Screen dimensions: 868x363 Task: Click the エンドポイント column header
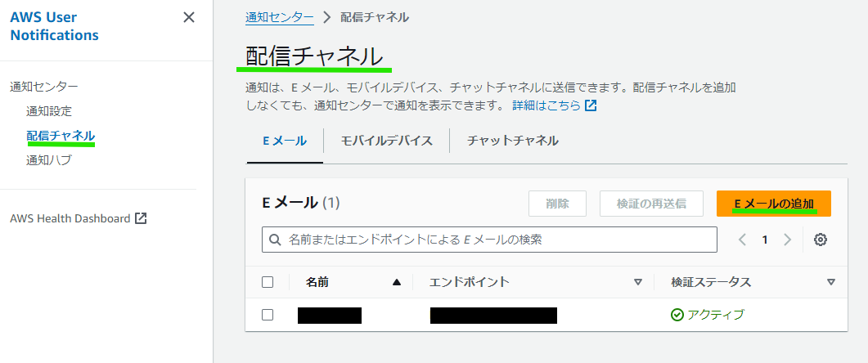[x=470, y=282]
